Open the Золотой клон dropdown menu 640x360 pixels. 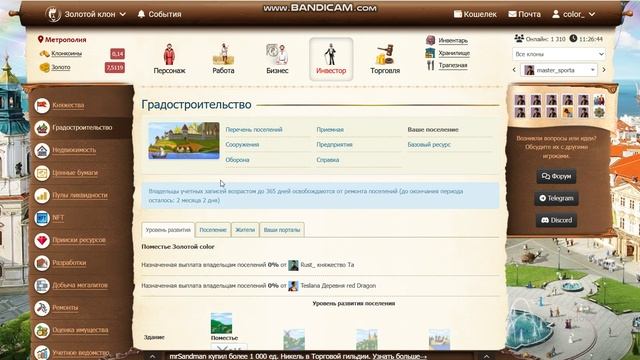click(x=85, y=14)
